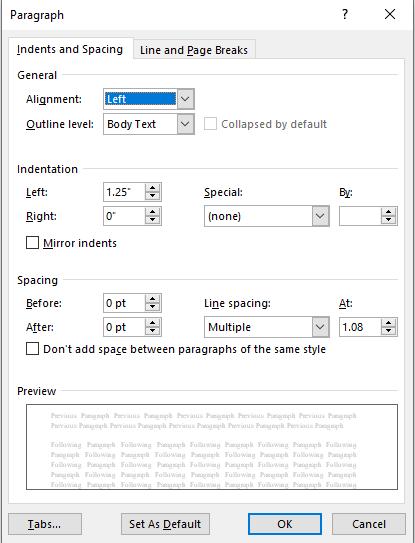Check Don't add space between paragraphs
This screenshot has height=543, width=415.
pos(33,349)
